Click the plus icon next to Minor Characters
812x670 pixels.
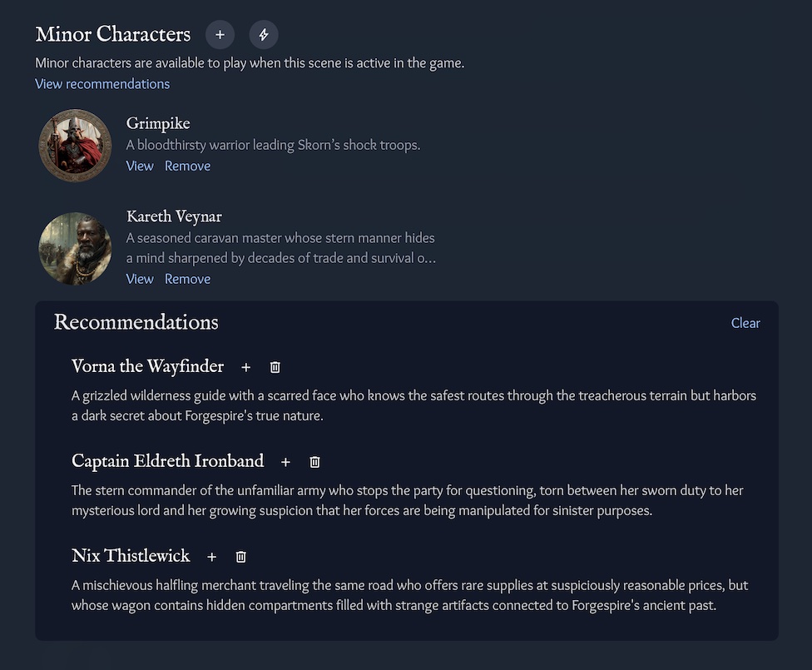(220, 35)
